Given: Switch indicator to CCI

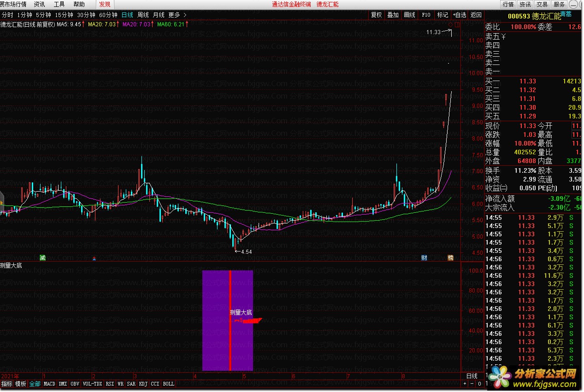Looking at the screenshot, I should coord(155,384).
